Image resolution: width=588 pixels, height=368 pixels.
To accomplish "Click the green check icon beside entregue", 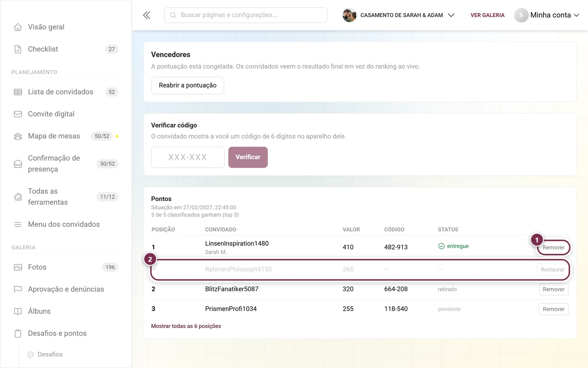I will [x=441, y=246].
